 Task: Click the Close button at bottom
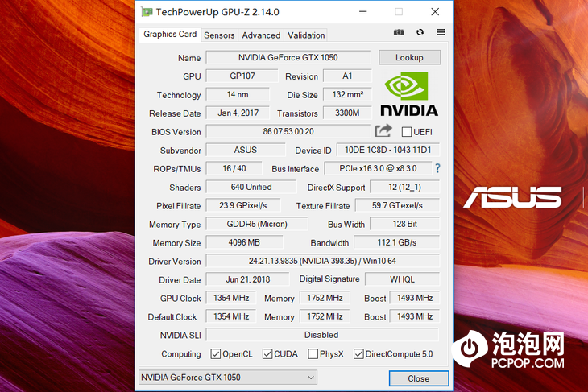(418, 378)
